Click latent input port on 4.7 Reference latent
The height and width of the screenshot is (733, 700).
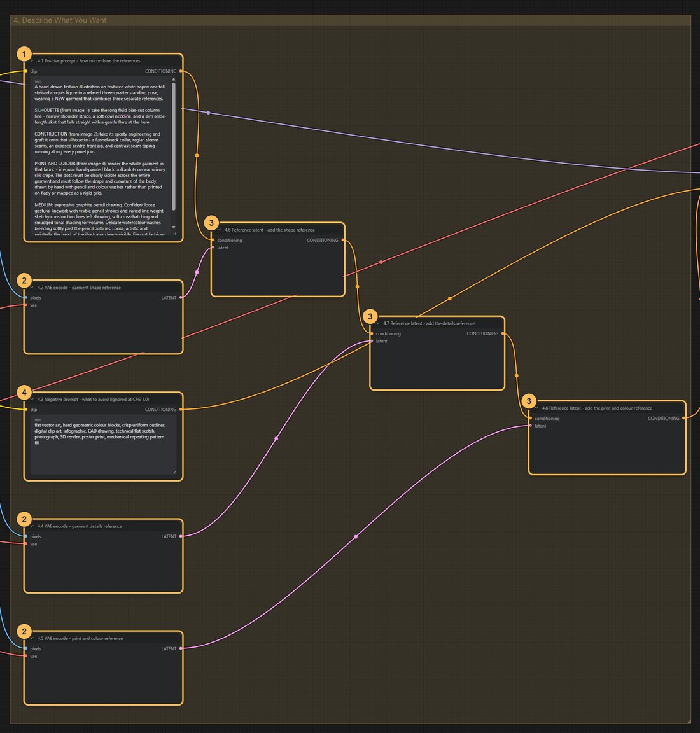pos(372,341)
